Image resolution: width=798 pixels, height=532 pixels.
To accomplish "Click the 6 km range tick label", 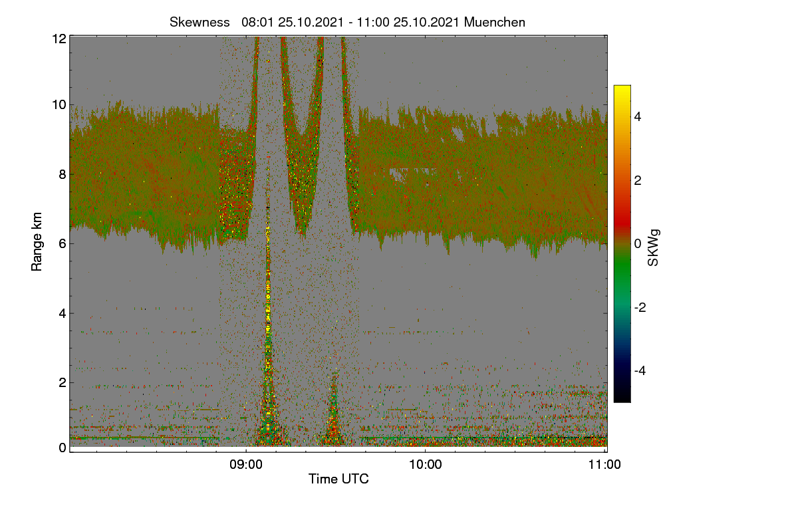I will [63, 243].
